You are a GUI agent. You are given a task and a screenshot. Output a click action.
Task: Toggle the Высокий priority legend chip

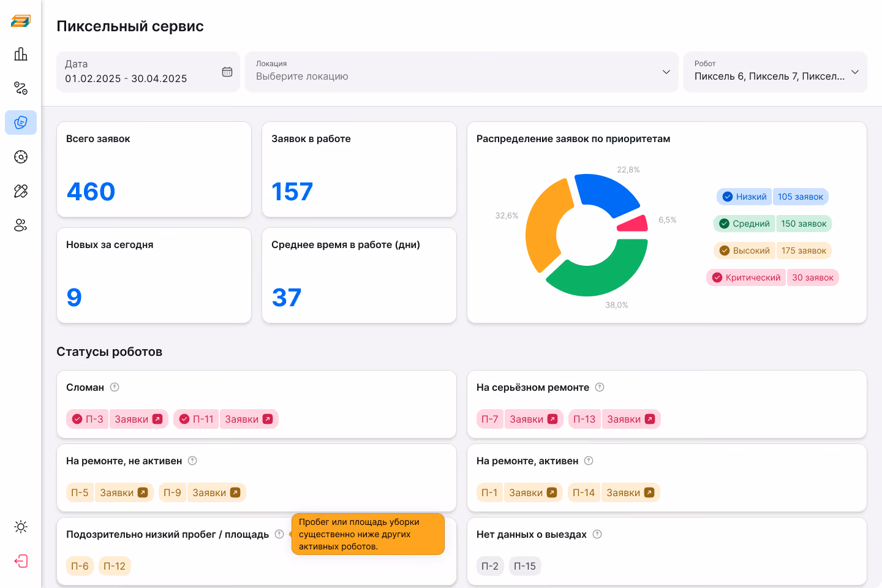[x=744, y=251]
